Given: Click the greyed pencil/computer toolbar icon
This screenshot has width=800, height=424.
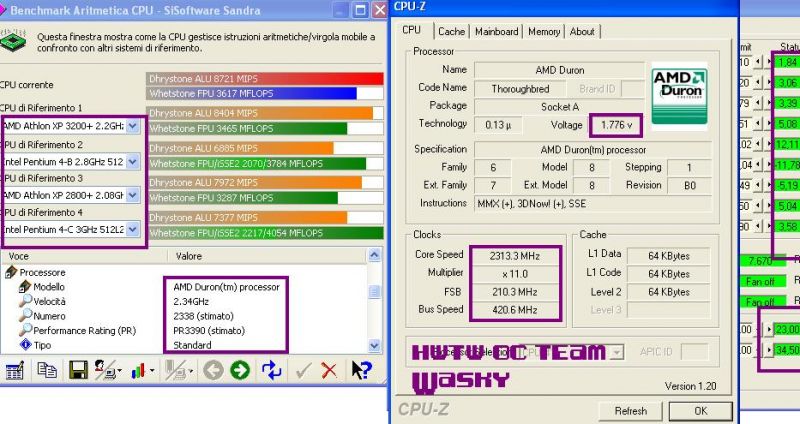Looking at the screenshot, I should pos(175,371).
